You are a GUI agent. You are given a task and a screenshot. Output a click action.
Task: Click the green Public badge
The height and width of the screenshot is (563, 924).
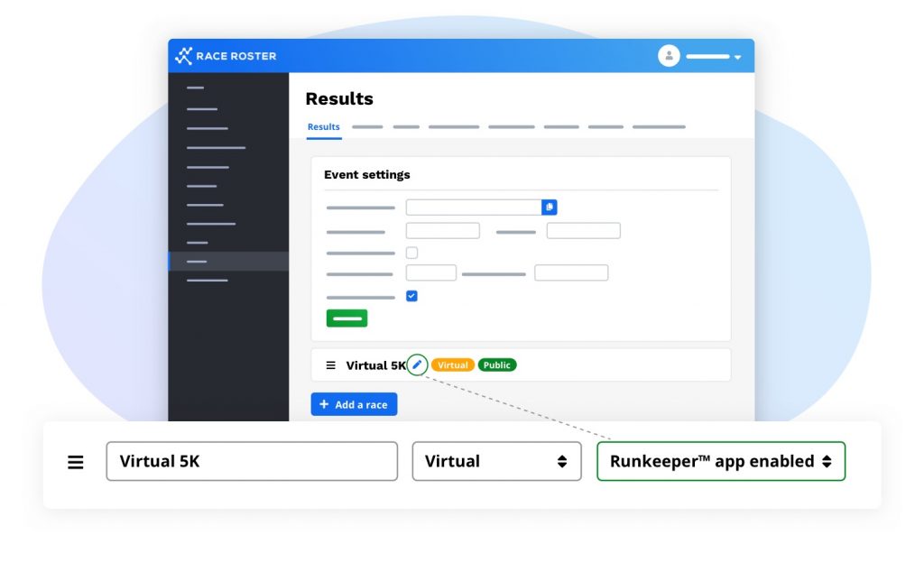pyautogui.click(x=496, y=365)
